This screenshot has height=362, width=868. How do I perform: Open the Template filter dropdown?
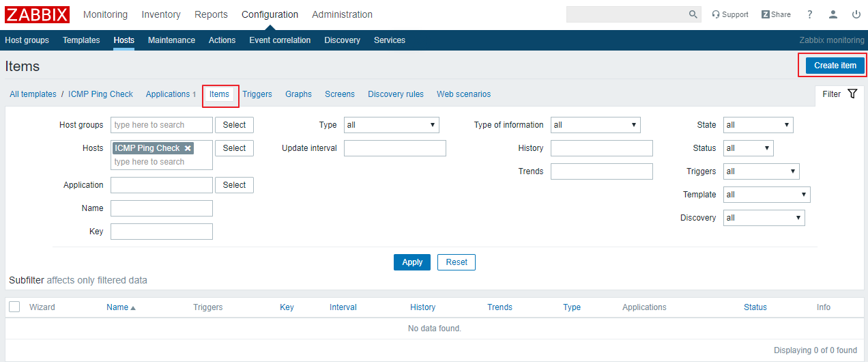click(x=767, y=195)
